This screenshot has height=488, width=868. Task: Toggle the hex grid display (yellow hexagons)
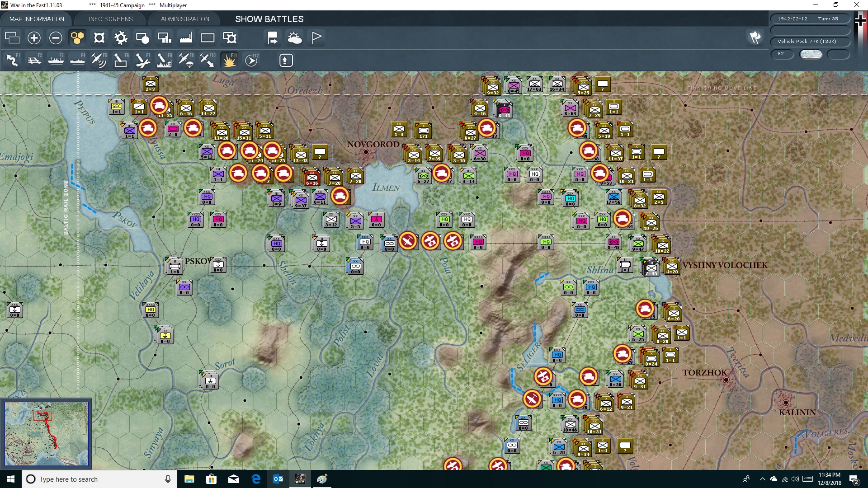click(77, 38)
